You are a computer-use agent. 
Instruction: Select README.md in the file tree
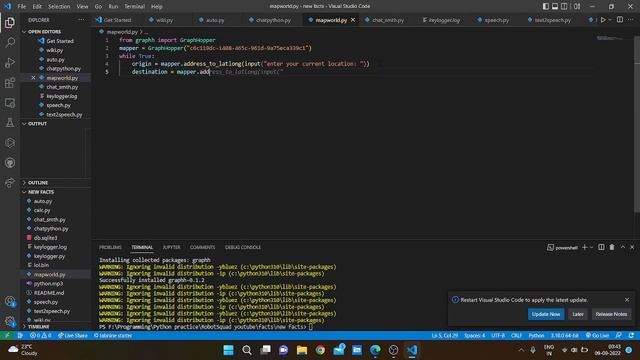point(49,293)
